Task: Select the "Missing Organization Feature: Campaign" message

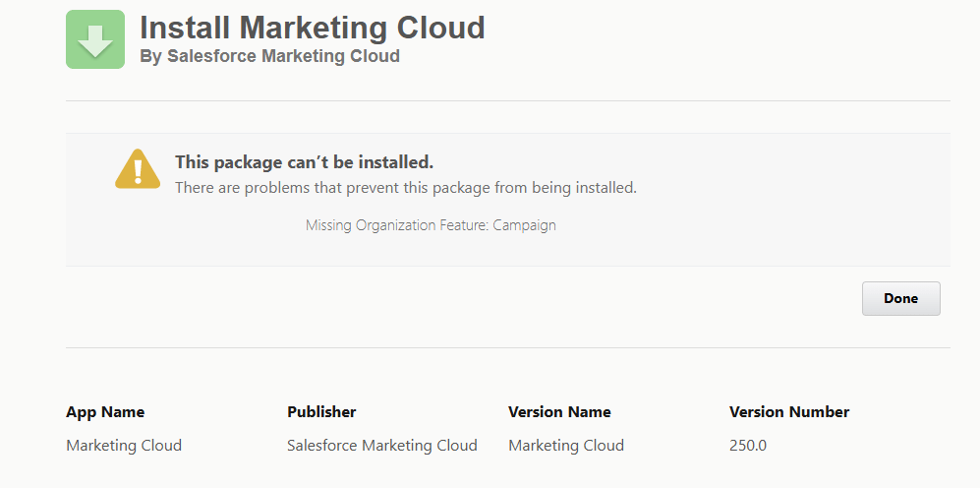Action: tap(431, 225)
